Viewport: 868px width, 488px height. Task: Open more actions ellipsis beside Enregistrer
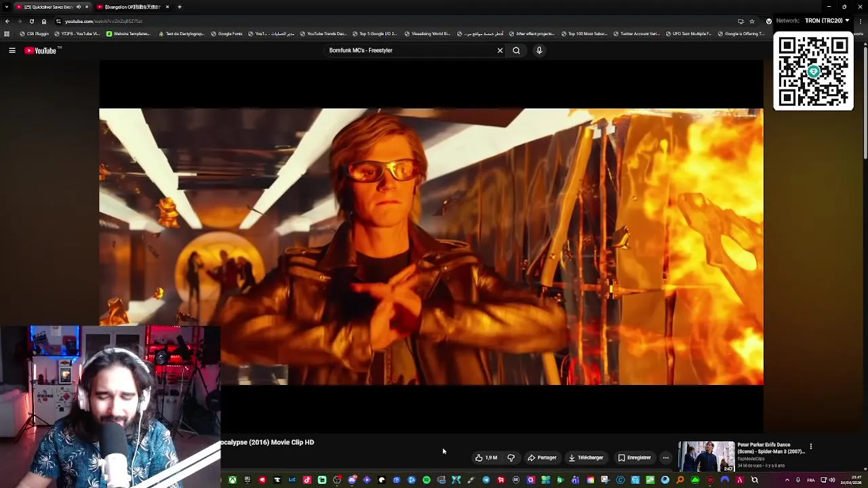tap(666, 457)
